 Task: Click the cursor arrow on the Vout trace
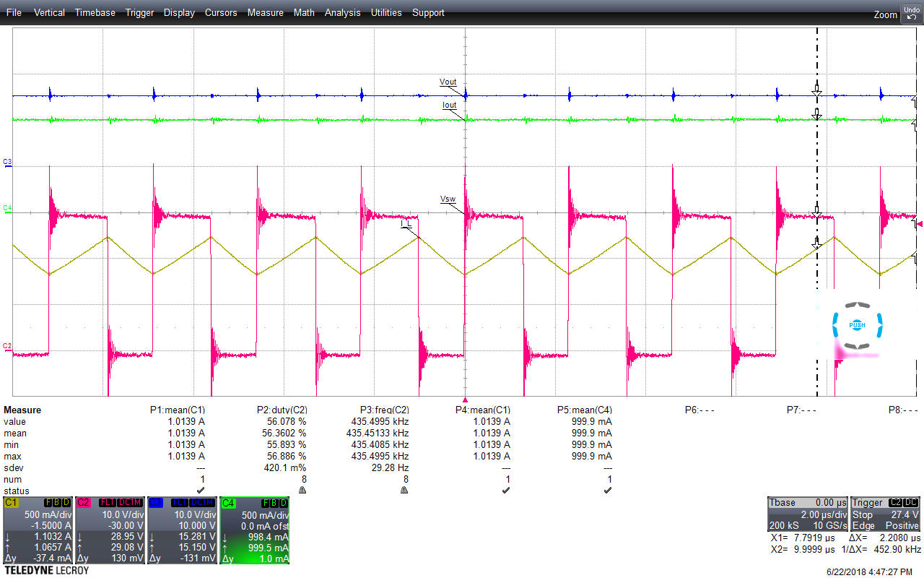pos(816,90)
